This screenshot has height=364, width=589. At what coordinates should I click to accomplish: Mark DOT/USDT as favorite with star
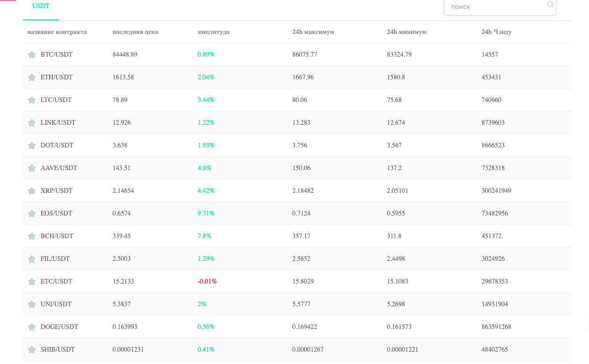(32, 146)
